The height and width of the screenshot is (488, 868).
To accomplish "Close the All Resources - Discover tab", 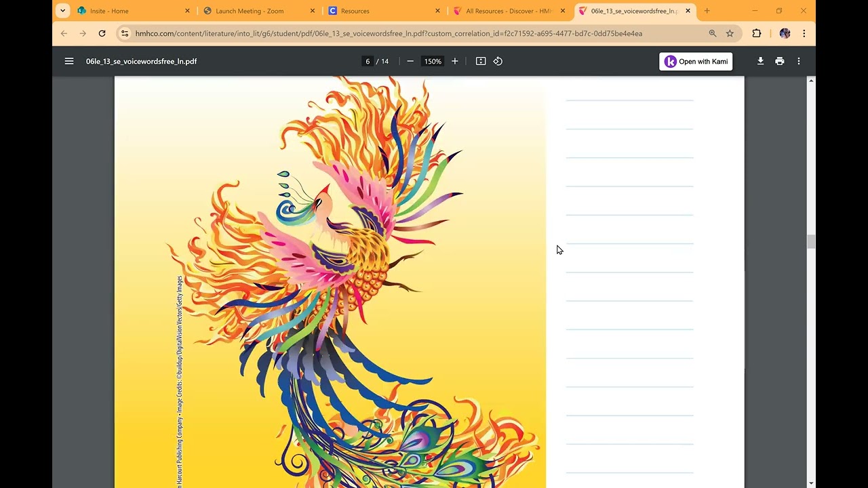I will [563, 11].
